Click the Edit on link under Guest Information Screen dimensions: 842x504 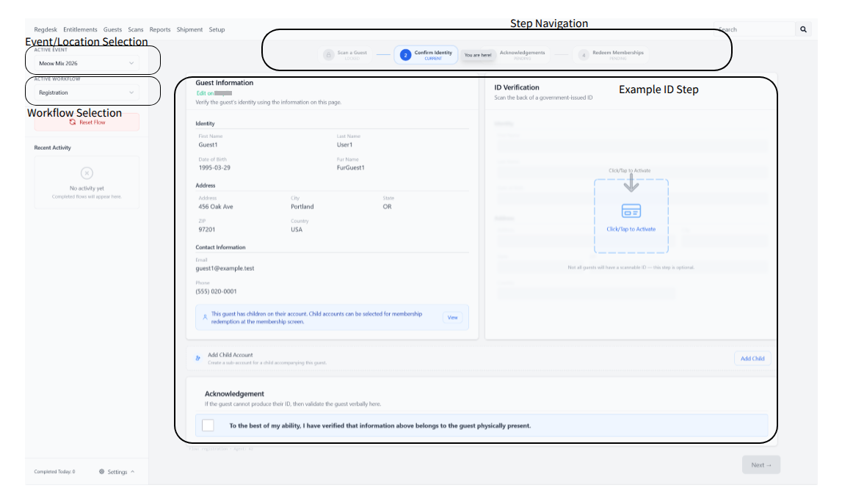(x=205, y=93)
